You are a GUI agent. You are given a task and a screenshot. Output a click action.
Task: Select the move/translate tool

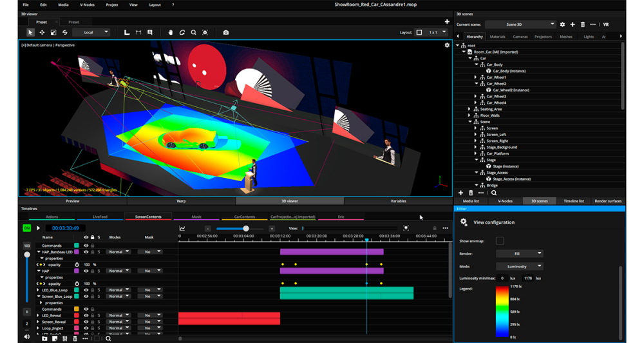[x=42, y=32]
